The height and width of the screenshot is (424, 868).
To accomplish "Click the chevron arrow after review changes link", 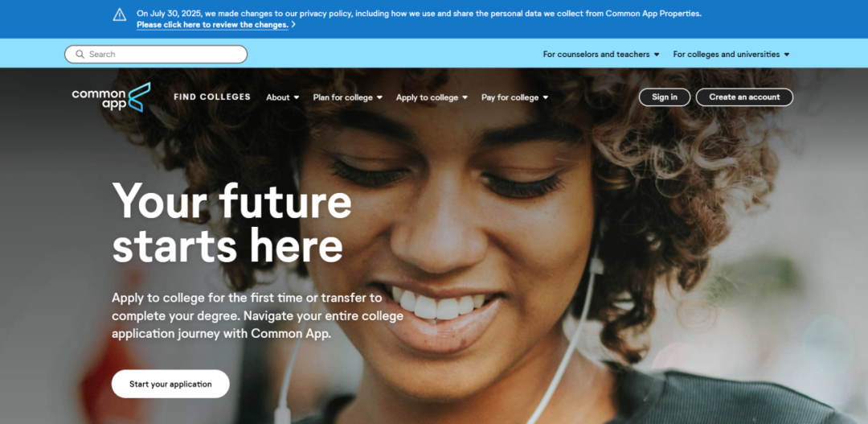I will pyautogui.click(x=293, y=24).
